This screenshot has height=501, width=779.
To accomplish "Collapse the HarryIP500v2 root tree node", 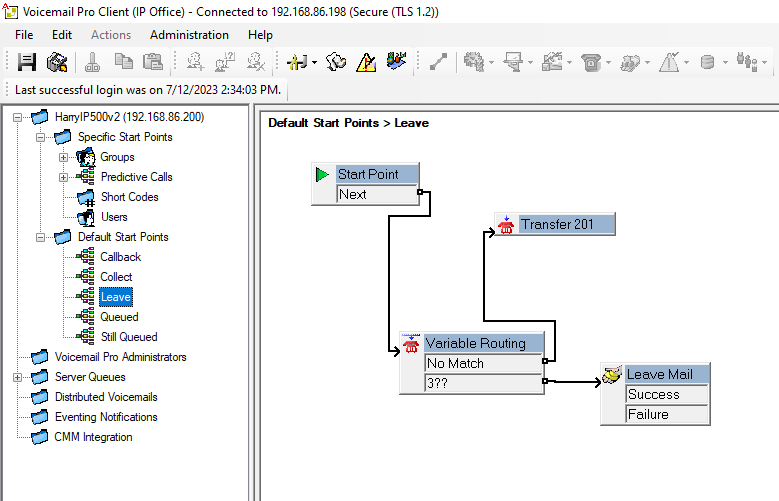I will coord(17,117).
